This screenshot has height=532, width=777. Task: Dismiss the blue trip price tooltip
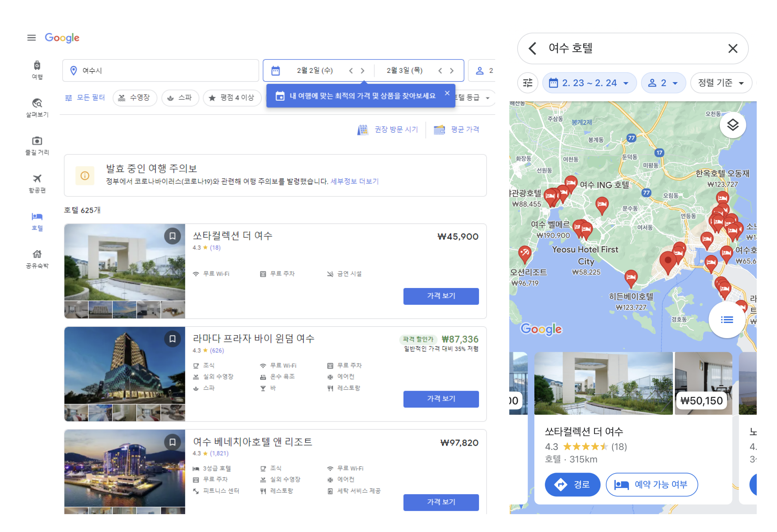pyautogui.click(x=447, y=93)
